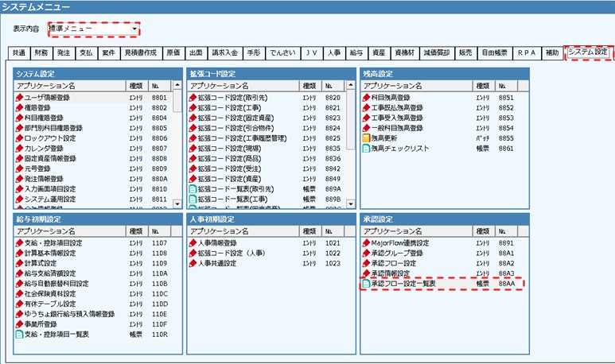Switch to the 財務 tab

pyautogui.click(x=41, y=52)
